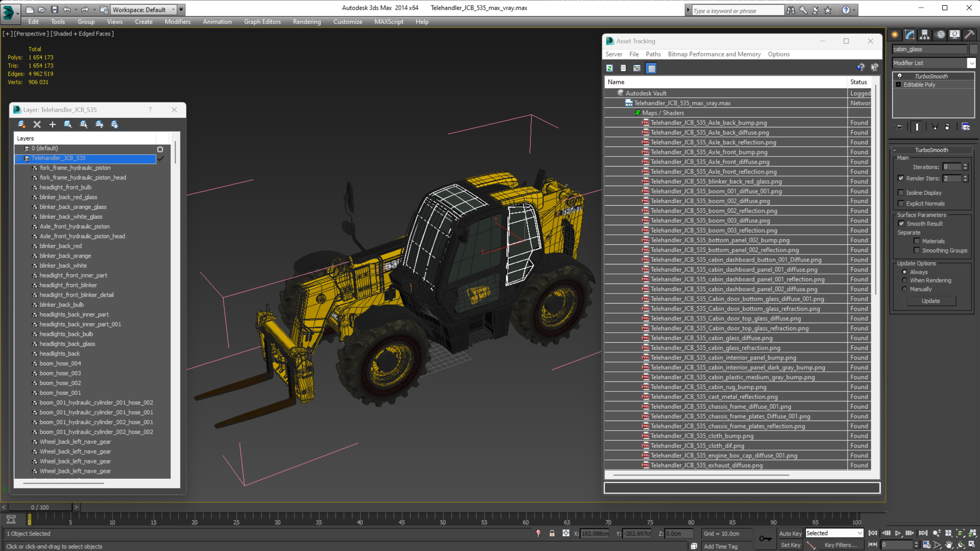Click the Update button in TurboSmooth
This screenshot has height=551, width=980.
pyautogui.click(x=931, y=301)
